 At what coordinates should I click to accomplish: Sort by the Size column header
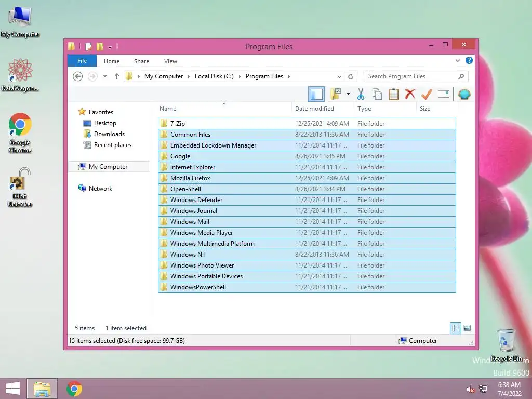click(437, 109)
